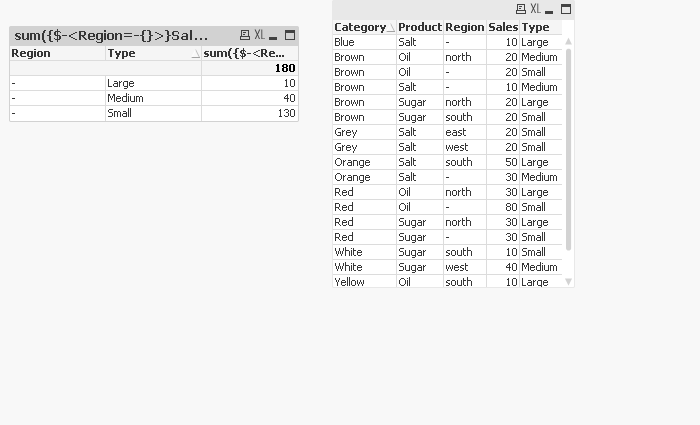Select 'Medium' in the Type column of left chart
Screen dimensions: 700x425
coord(125,98)
